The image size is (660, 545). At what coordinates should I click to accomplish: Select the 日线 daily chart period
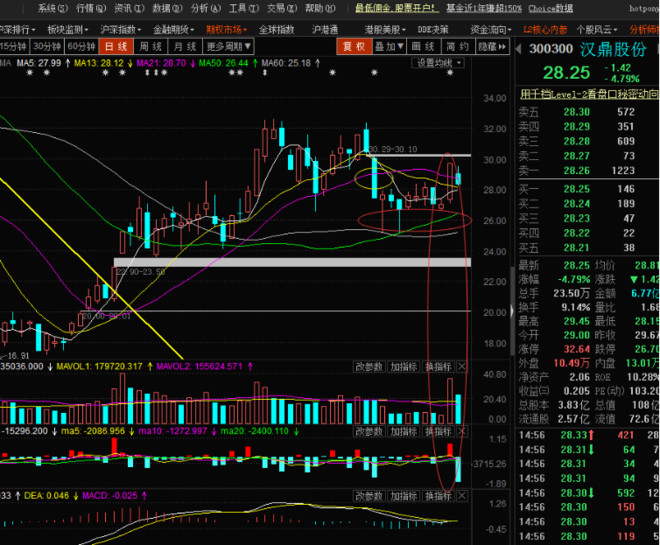coord(116,46)
